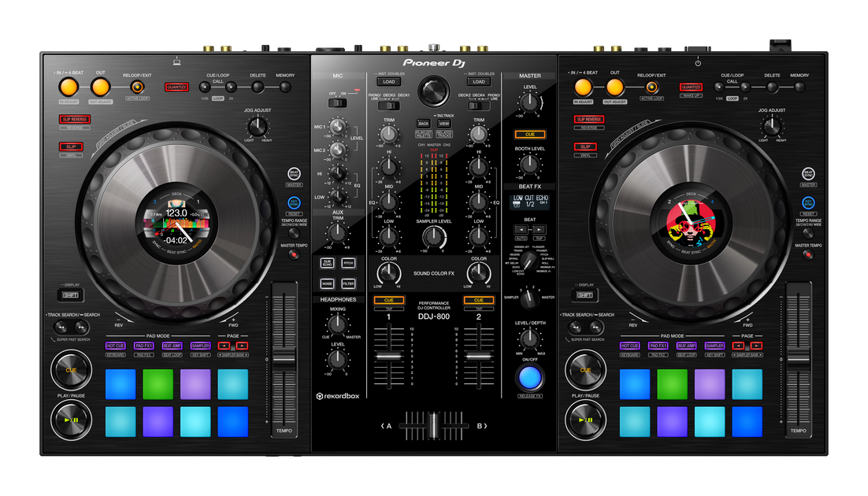Select HOT CUE pad mode on left deck
The image size is (868, 496).
pyautogui.click(x=115, y=345)
